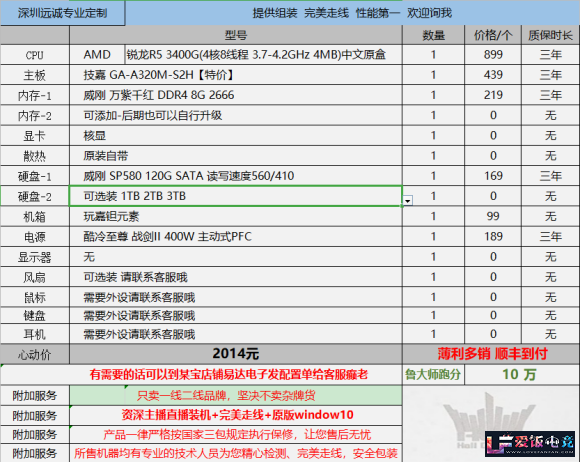
Task: Click the 玩嘉钼元素 case cell
Action: [236, 216]
